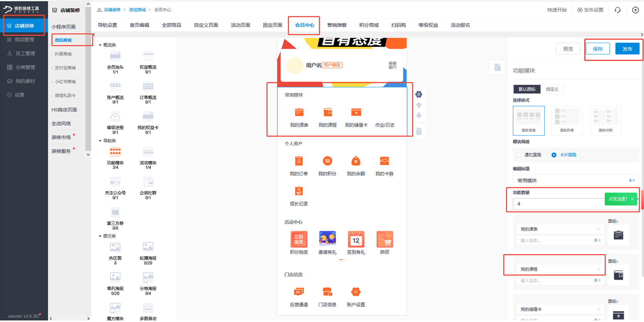Switch to 自定义 icon option
644x322 pixels.
(552, 89)
